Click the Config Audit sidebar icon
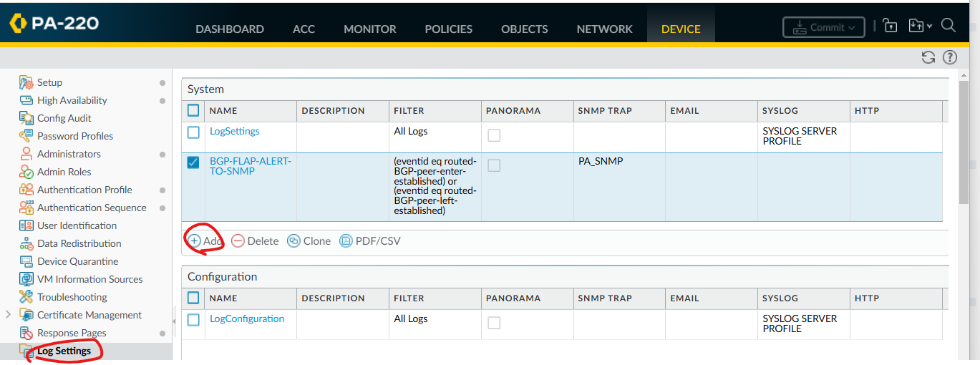The image size is (980, 365). coord(26,118)
